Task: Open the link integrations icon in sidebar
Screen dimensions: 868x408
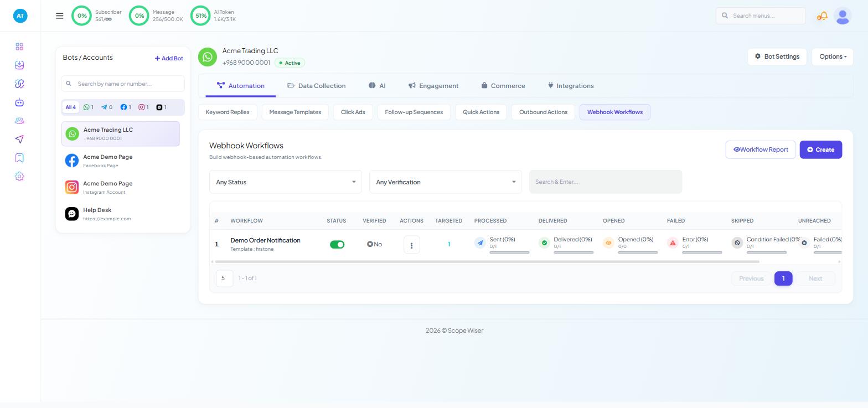Action: click(19, 84)
